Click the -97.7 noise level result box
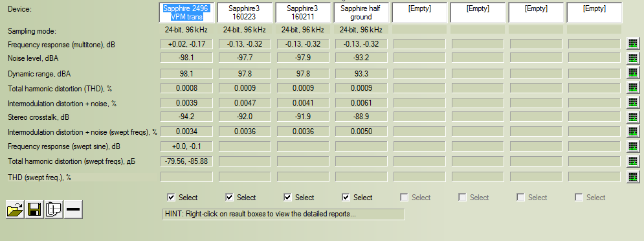The height and width of the screenshot is (241, 644). [245, 58]
